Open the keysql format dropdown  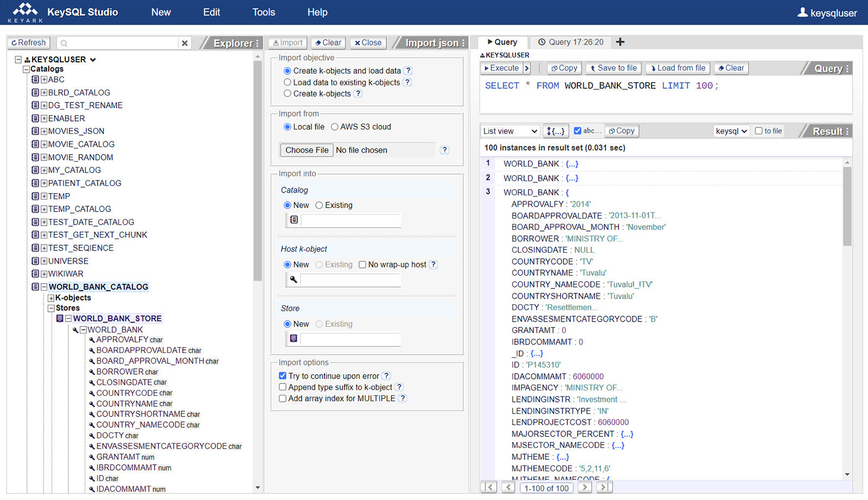tap(731, 131)
